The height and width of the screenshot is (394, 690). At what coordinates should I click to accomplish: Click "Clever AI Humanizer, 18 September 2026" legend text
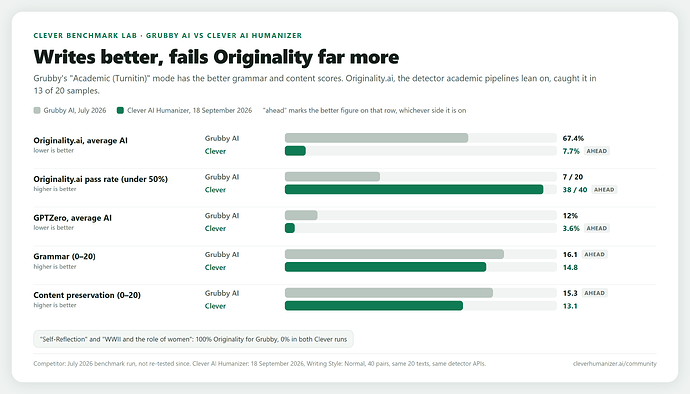pyautogui.click(x=190, y=110)
